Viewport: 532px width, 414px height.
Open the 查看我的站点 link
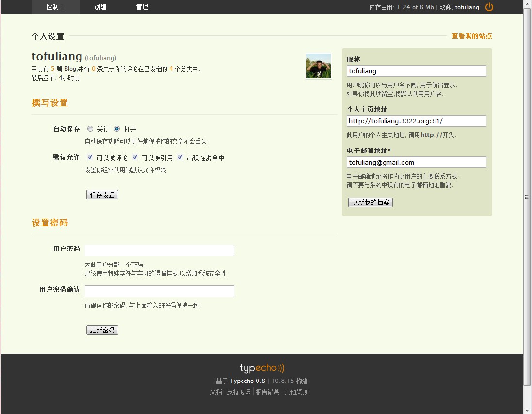tap(471, 36)
